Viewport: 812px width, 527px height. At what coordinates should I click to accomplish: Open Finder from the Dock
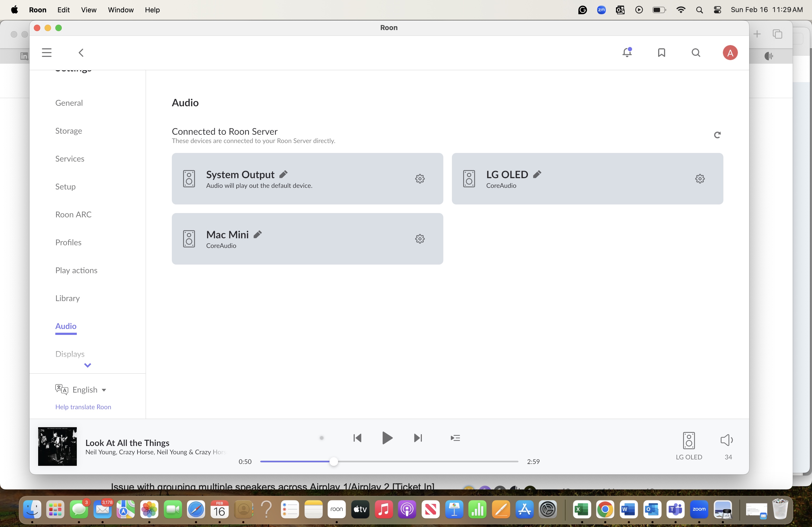click(x=32, y=510)
